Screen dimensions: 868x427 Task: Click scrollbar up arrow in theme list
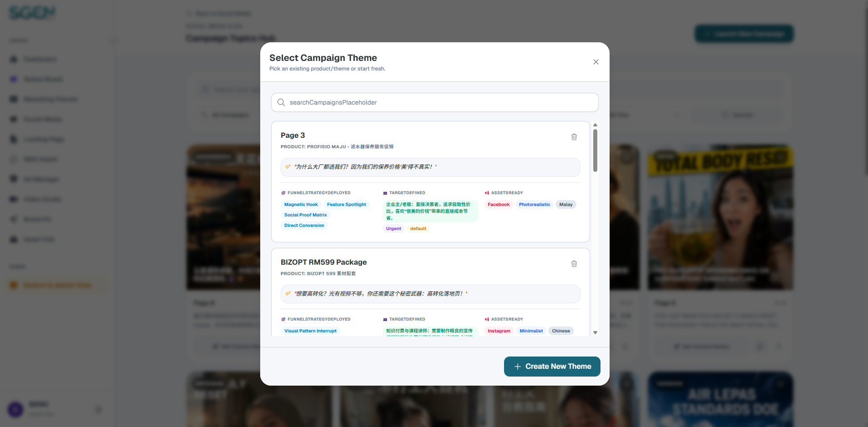pyautogui.click(x=595, y=125)
